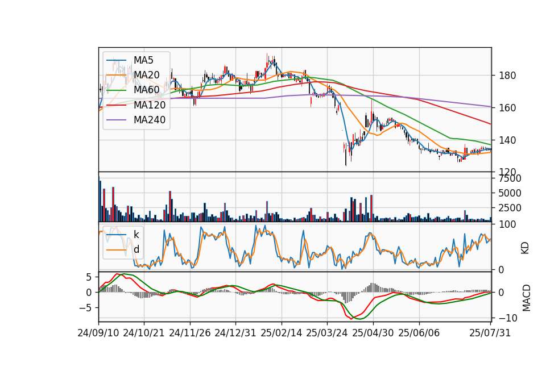Image resolution: width=546 pixels, height=392 pixels.
Task: Click the 25/06/06 date axis label
Action: 419,333
